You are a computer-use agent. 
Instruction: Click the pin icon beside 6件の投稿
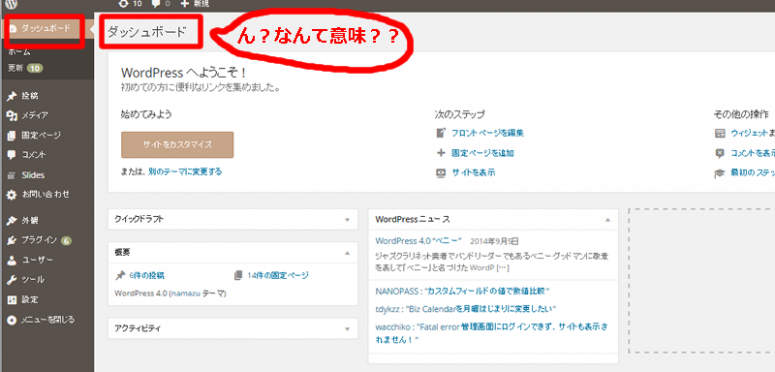(x=120, y=275)
